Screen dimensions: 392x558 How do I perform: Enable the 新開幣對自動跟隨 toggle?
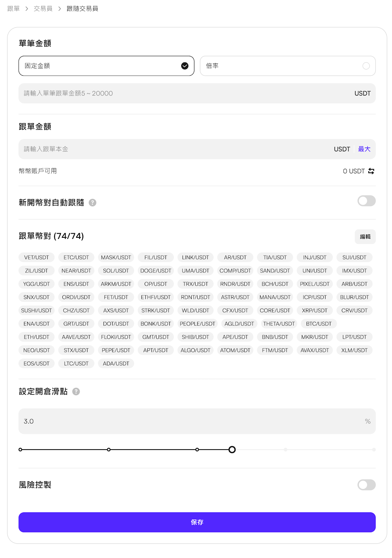tap(366, 201)
